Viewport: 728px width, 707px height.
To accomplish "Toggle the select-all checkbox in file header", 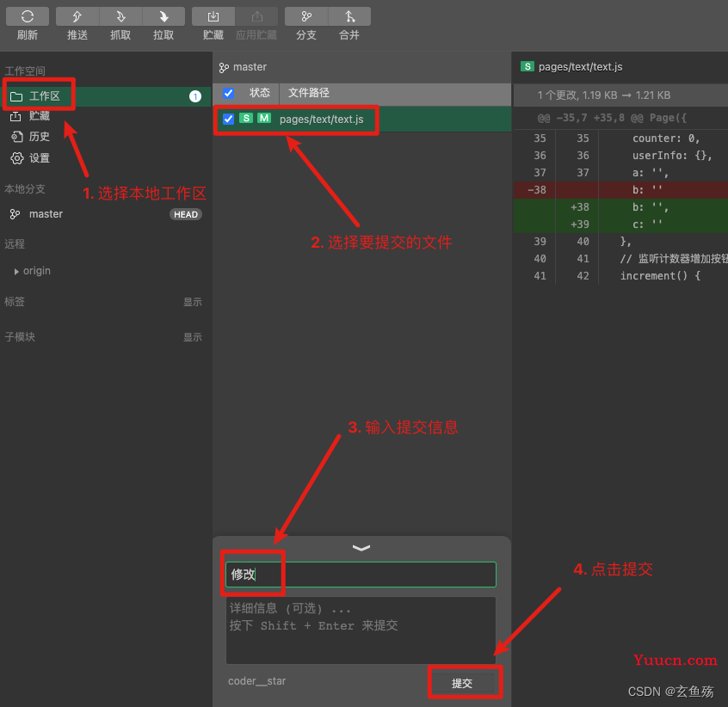I will [x=228, y=93].
